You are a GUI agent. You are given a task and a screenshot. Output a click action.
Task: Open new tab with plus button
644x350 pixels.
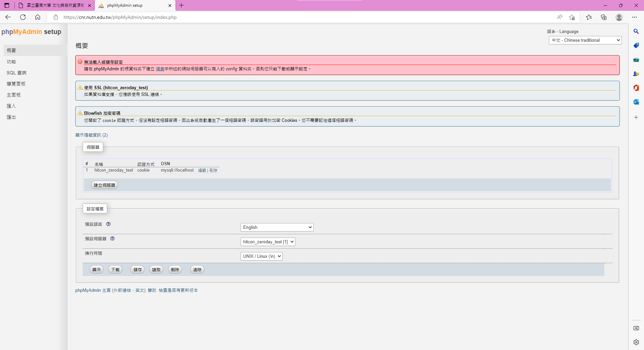click(182, 5)
